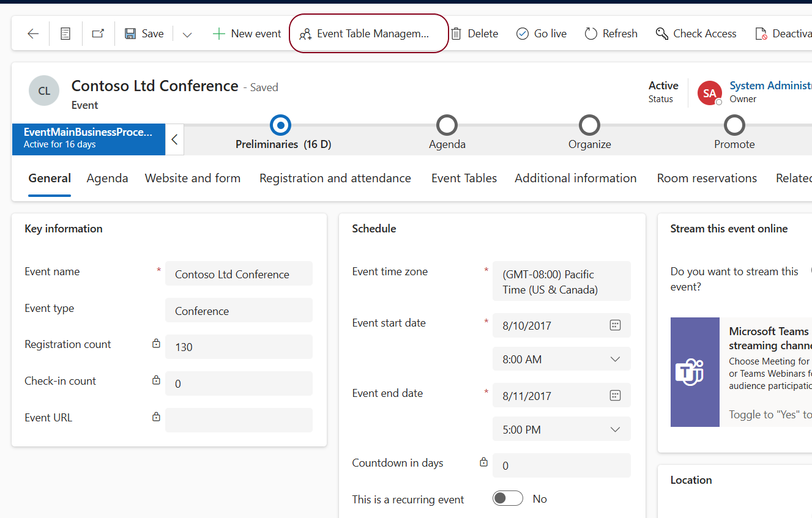Open the Related tab

coord(794,178)
